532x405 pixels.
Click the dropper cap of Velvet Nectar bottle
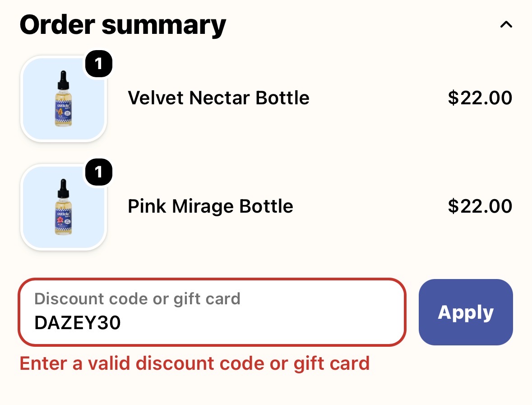[63, 80]
